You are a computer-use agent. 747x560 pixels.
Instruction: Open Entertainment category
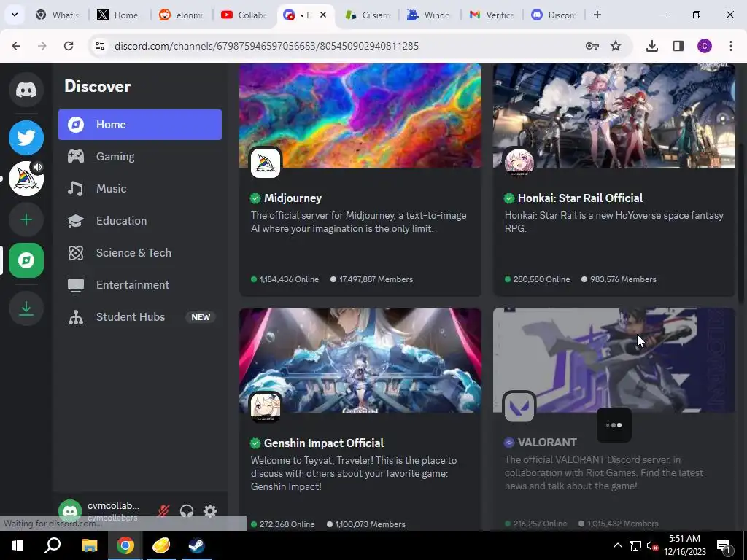click(x=140, y=285)
